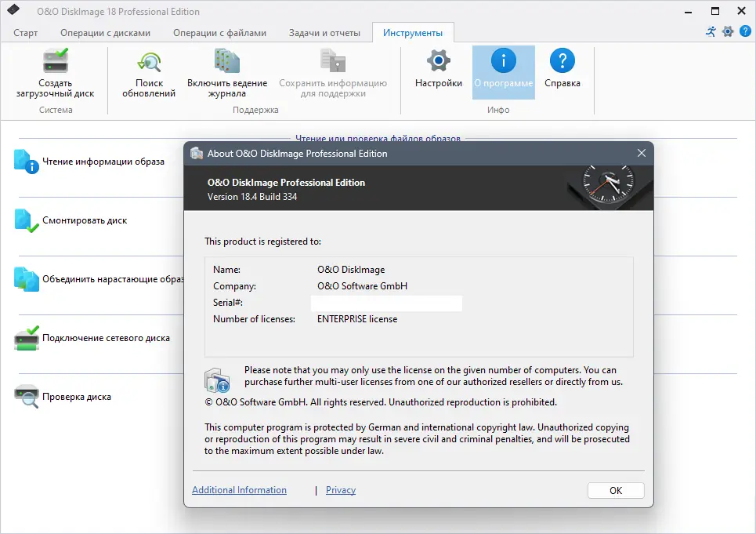Image resolution: width=756 pixels, height=534 pixels.
Task: Click Сохранить информацию для поддержки icon
Action: (333, 61)
